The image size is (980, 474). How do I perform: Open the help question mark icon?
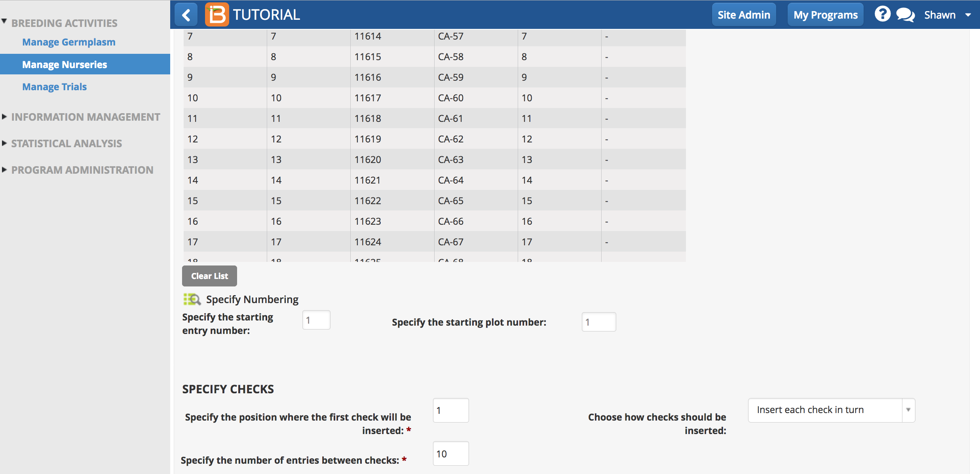[x=882, y=14]
